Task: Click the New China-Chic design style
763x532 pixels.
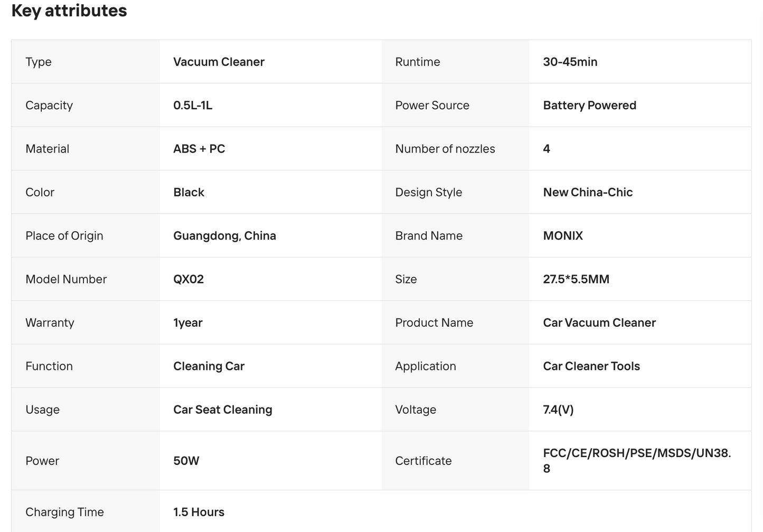Action: tap(588, 192)
